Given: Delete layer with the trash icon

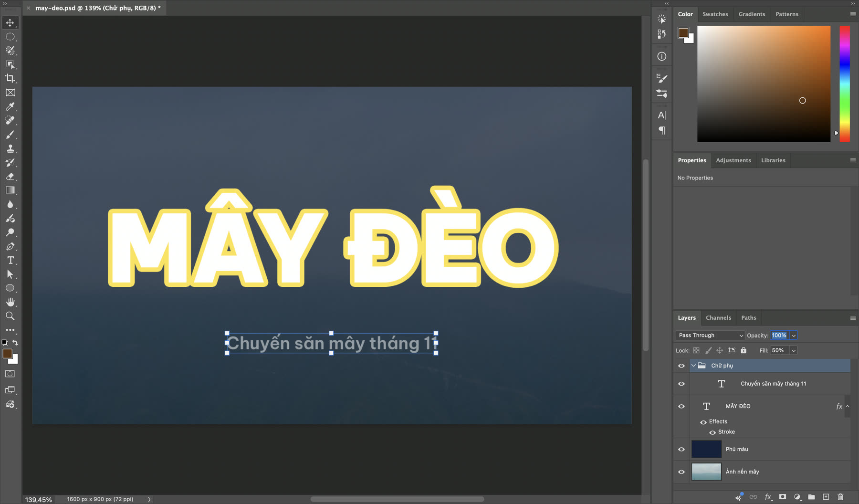Looking at the screenshot, I should coord(840,497).
